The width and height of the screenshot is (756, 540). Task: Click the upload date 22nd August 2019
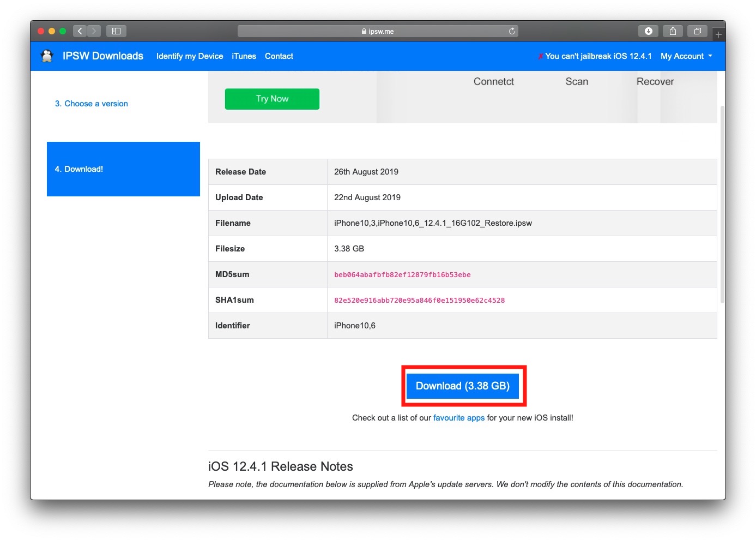[367, 197]
